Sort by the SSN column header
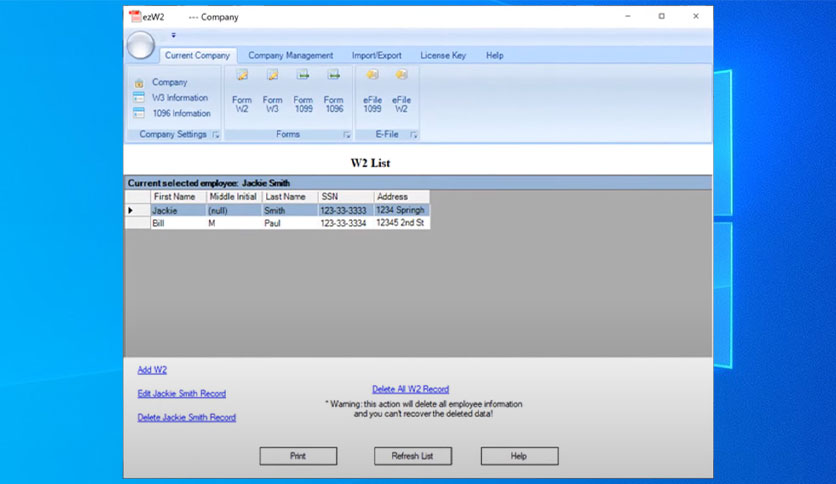The image size is (836, 484). click(x=346, y=197)
